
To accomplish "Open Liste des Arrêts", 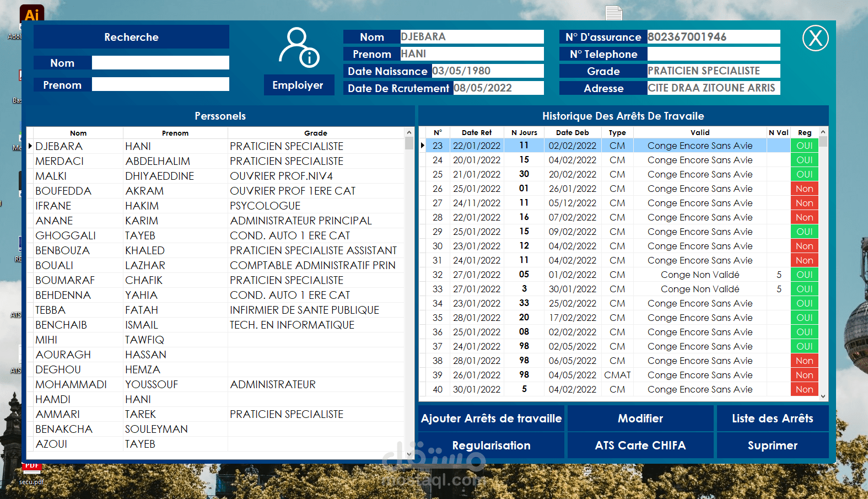I will (773, 418).
